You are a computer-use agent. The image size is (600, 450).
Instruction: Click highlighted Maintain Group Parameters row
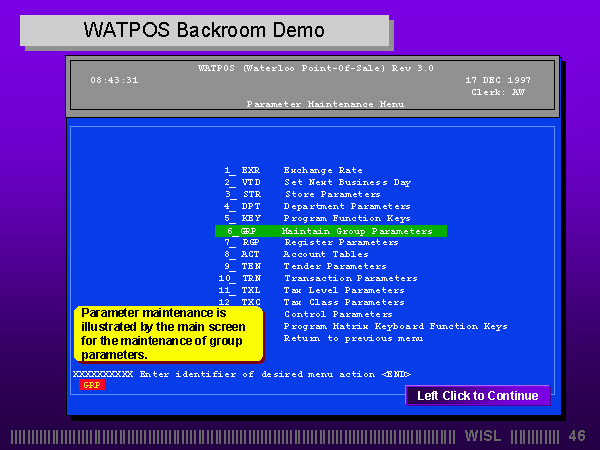tap(331, 231)
